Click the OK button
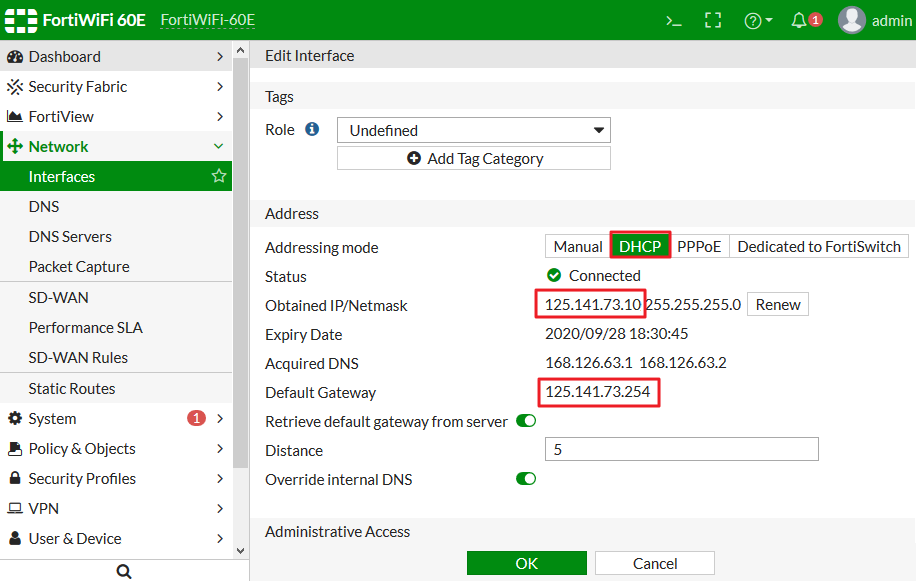The width and height of the screenshot is (916, 581). (526, 563)
